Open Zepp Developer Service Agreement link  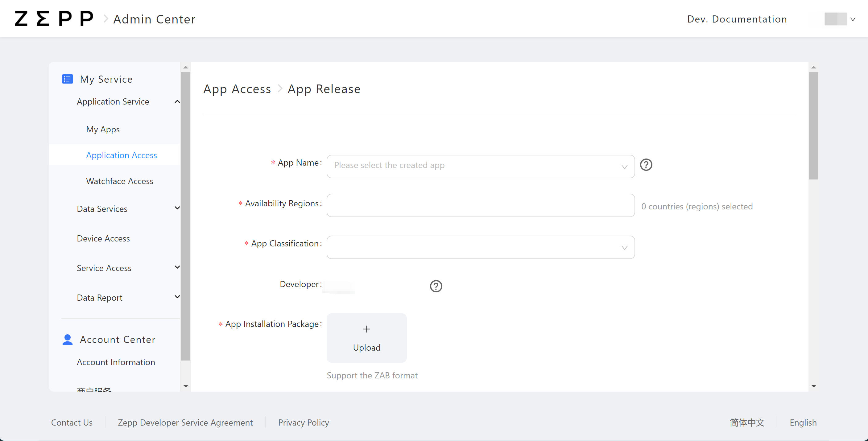[x=185, y=422]
